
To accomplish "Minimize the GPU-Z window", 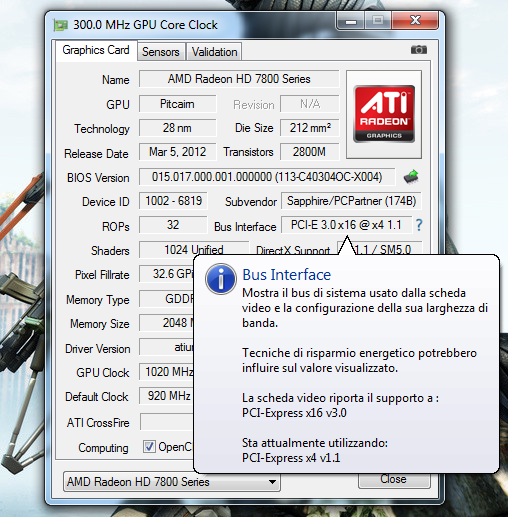I will coord(351,21).
